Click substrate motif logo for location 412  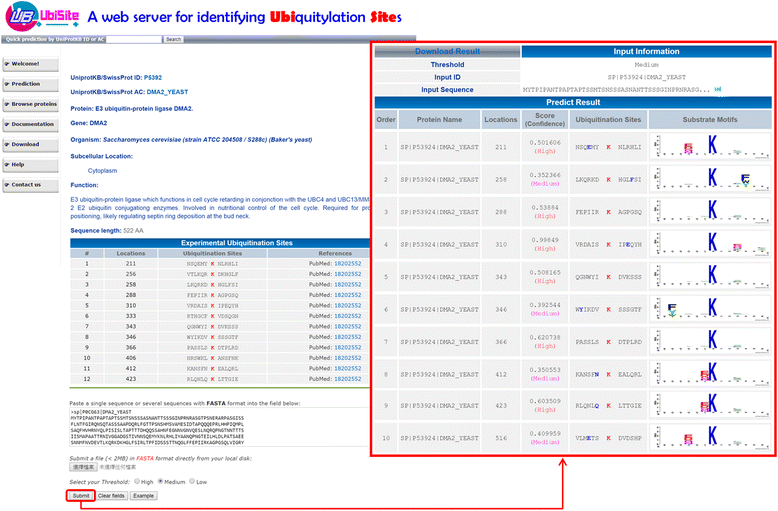[x=710, y=374]
